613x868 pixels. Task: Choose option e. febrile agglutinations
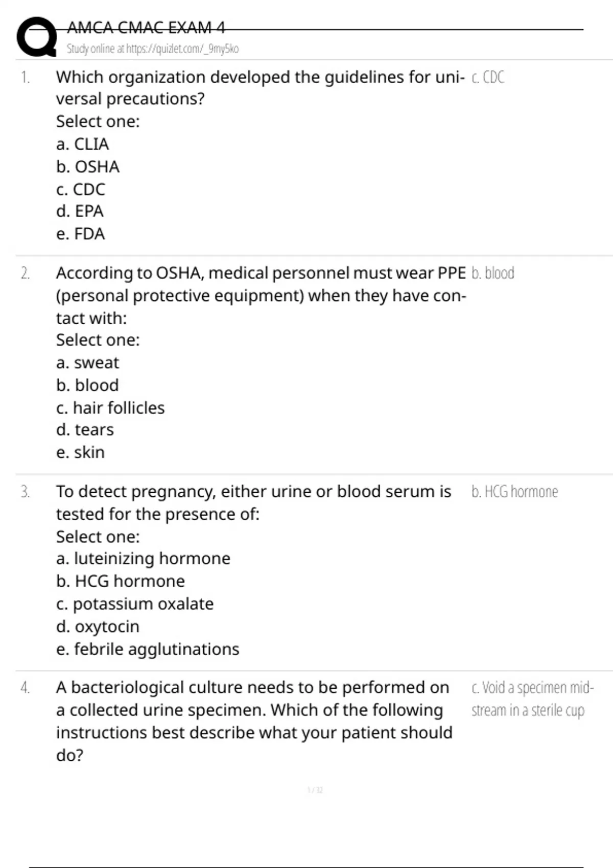click(148, 649)
